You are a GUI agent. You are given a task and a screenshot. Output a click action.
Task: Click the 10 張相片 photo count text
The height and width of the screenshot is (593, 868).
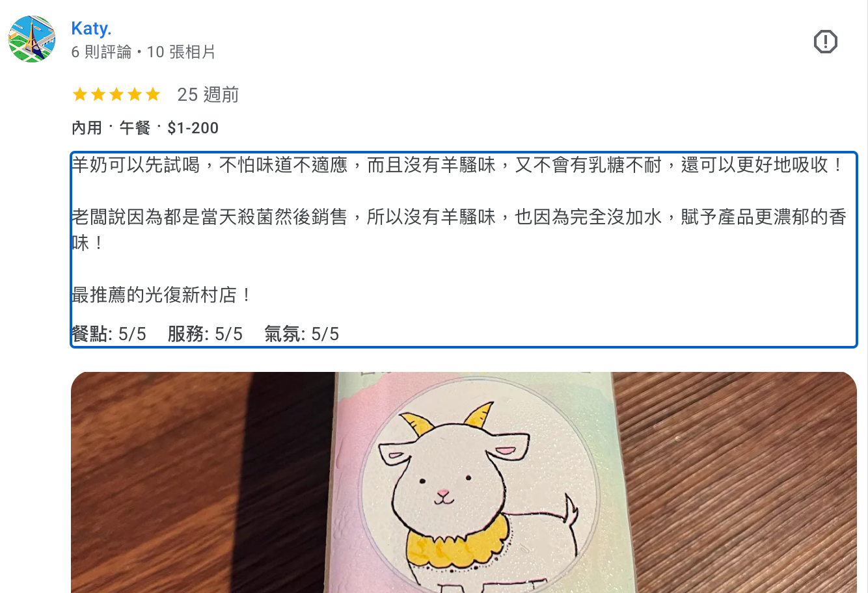click(181, 52)
